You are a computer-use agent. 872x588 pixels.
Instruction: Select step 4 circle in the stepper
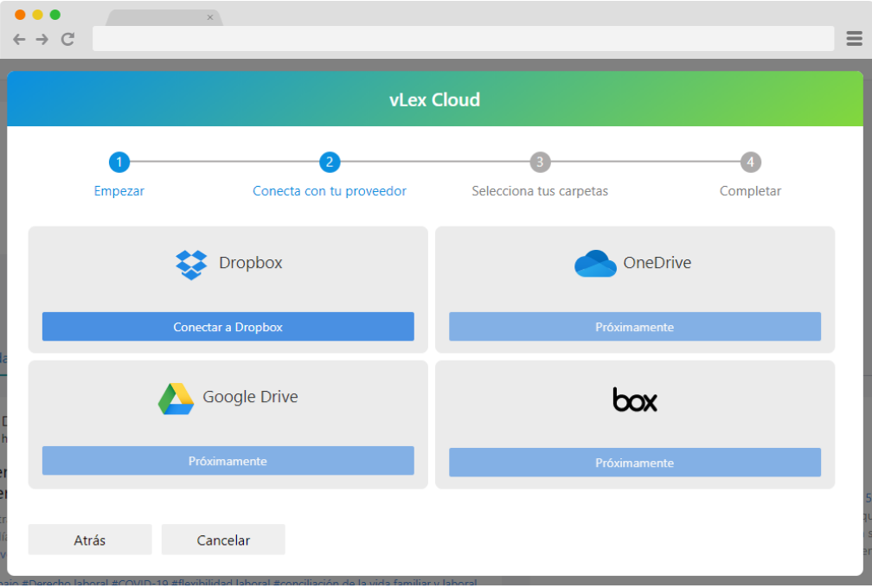[750, 163]
